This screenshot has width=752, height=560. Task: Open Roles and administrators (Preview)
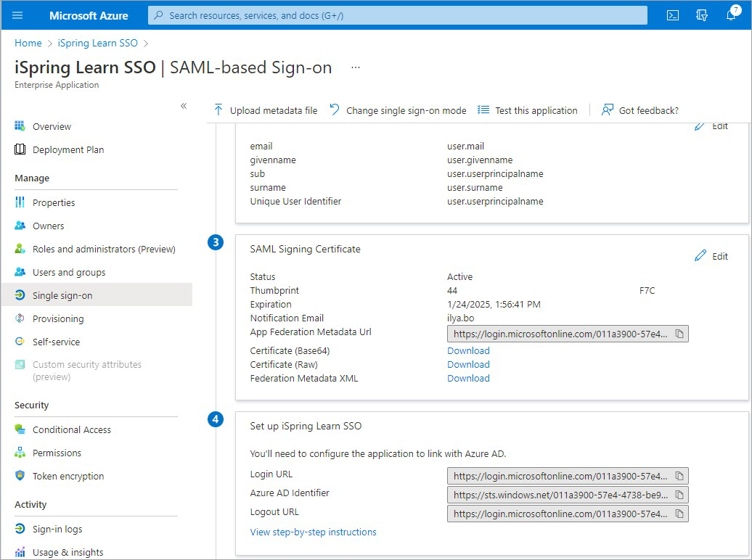104,249
